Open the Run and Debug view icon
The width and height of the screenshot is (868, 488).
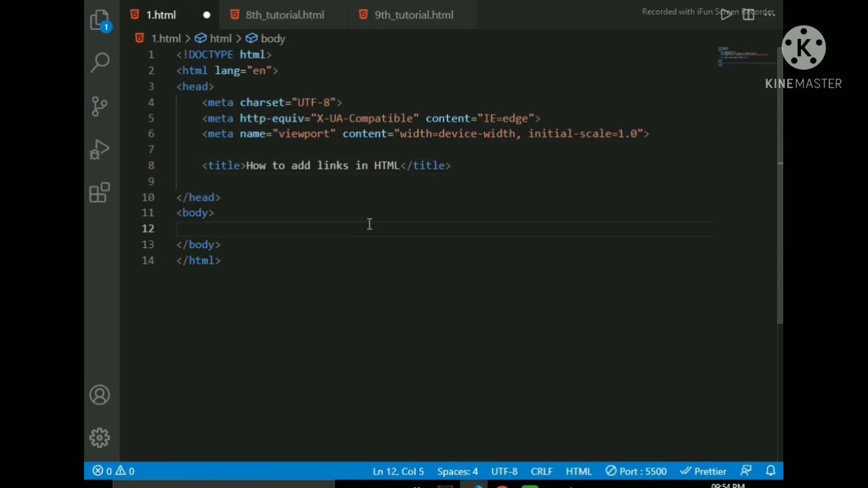(100, 149)
